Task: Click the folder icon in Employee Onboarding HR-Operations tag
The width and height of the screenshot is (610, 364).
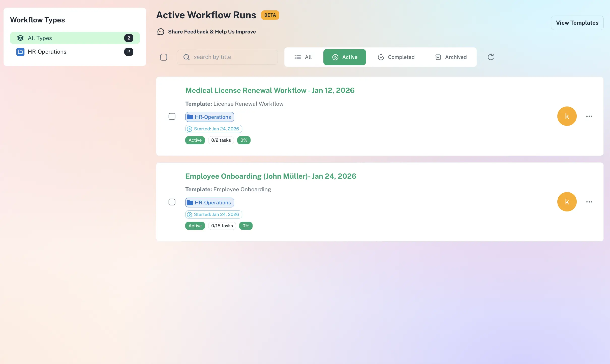Action: pos(190,203)
